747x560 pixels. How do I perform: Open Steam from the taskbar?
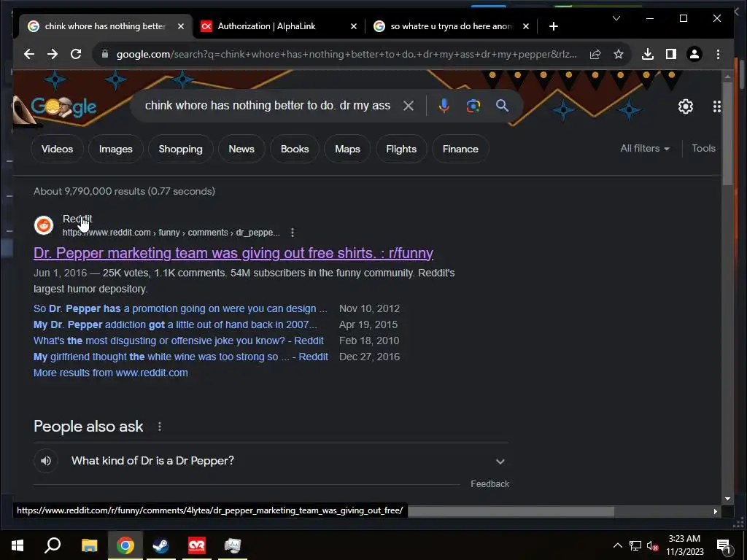pyautogui.click(x=160, y=545)
